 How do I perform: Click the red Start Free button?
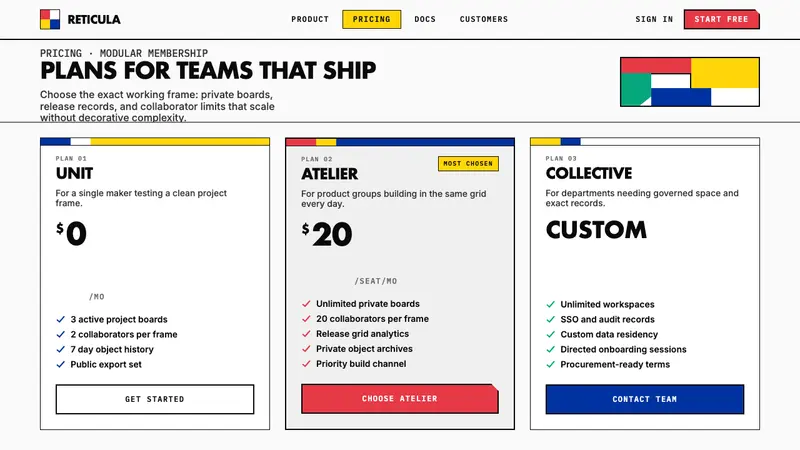click(721, 19)
